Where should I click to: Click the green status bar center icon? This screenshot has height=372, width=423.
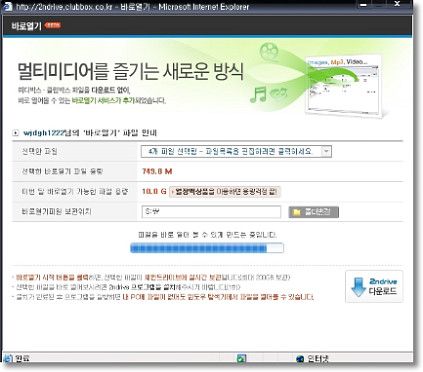point(241,359)
